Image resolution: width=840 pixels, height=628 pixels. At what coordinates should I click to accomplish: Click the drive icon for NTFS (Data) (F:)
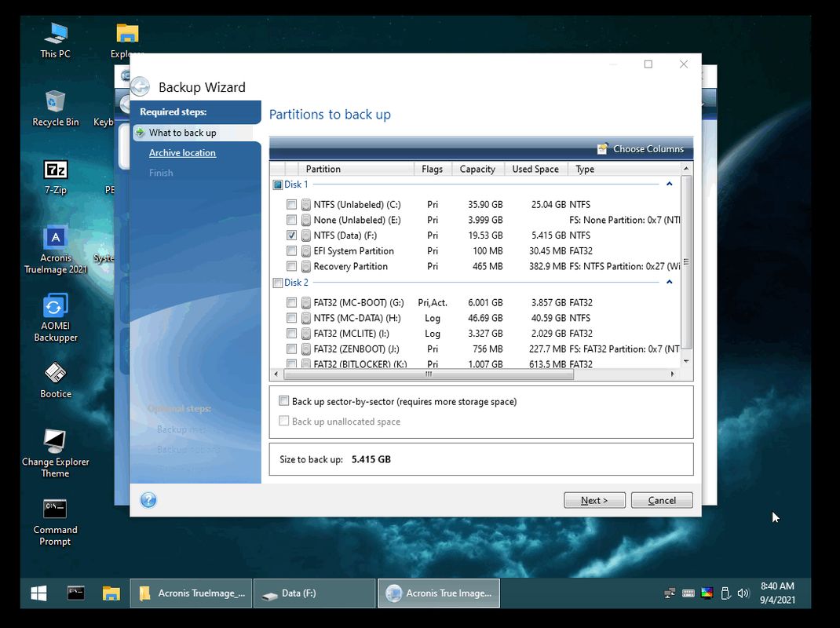pos(306,235)
